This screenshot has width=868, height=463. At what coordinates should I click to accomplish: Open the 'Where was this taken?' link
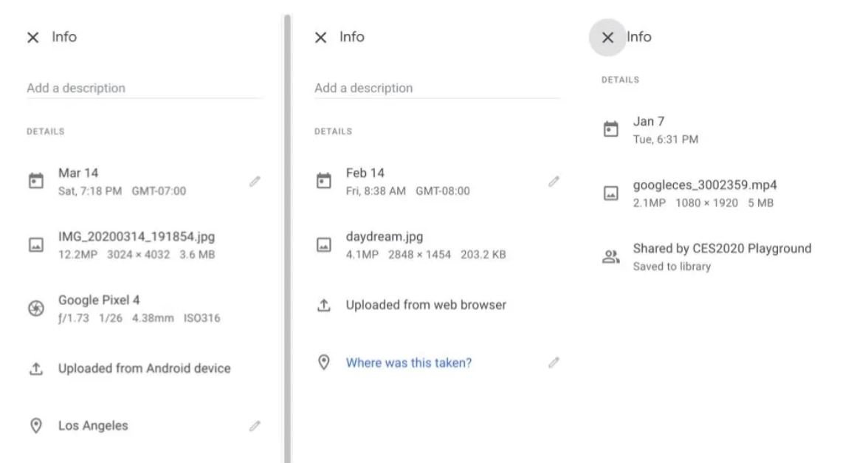tap(408, 363)
